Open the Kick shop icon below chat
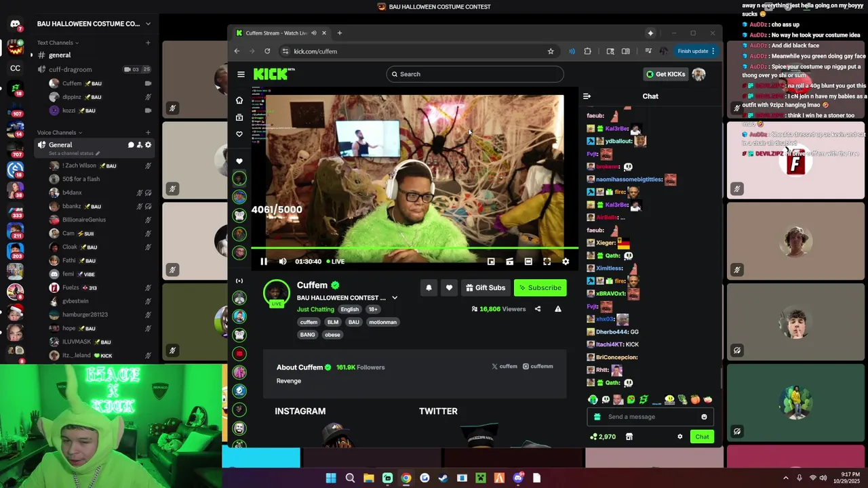Viewport: 868px width, 488px height. click(629, 437)
